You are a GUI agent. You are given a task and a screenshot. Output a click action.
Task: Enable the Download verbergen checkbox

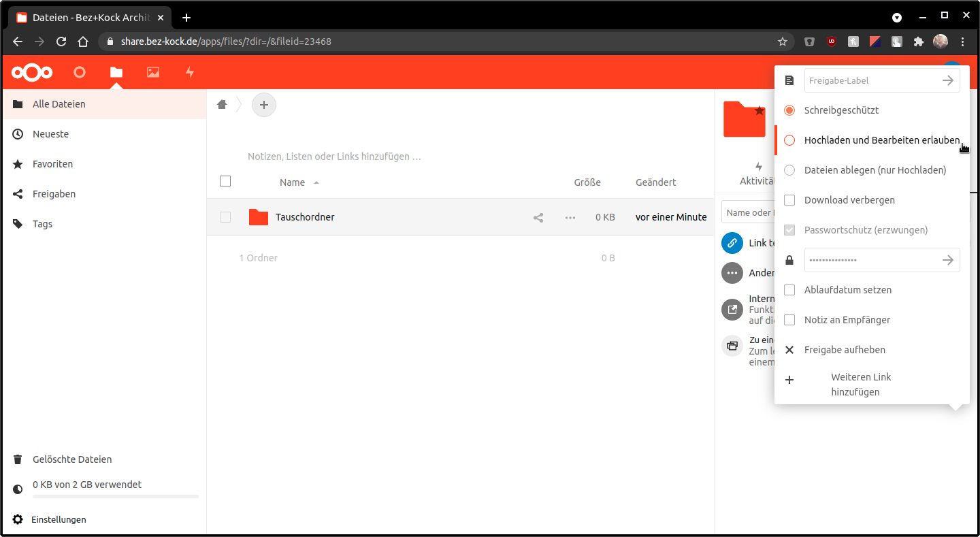(789, 200)
